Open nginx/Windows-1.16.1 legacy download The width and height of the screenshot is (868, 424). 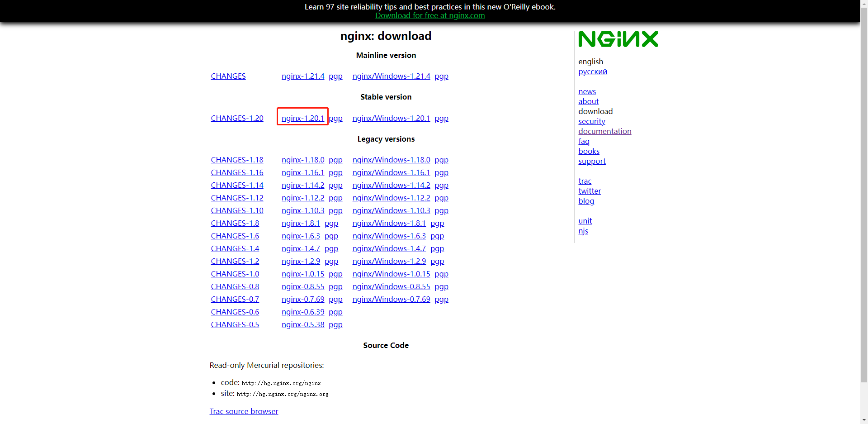tap(391, 172)
